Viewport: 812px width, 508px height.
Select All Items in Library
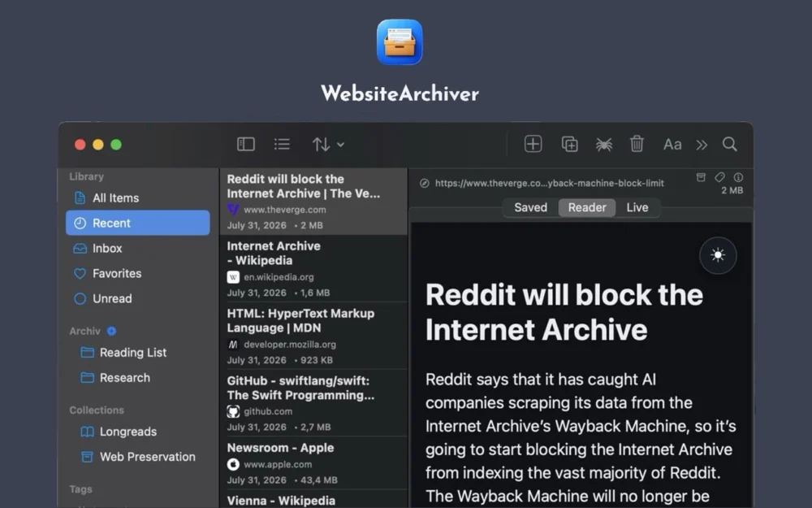138,198
